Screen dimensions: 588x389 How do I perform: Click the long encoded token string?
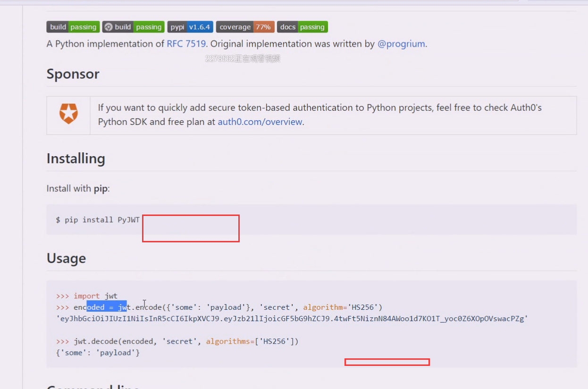tap(292, 319)
